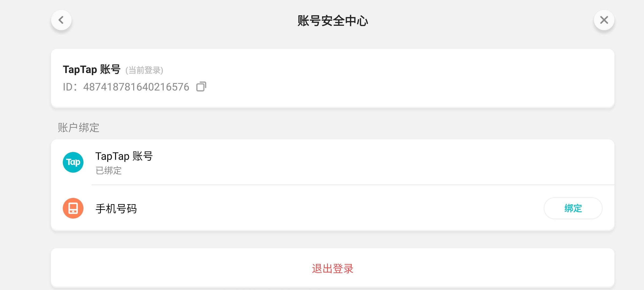Open the TapTap 账号 binding row label

(124, 156)
